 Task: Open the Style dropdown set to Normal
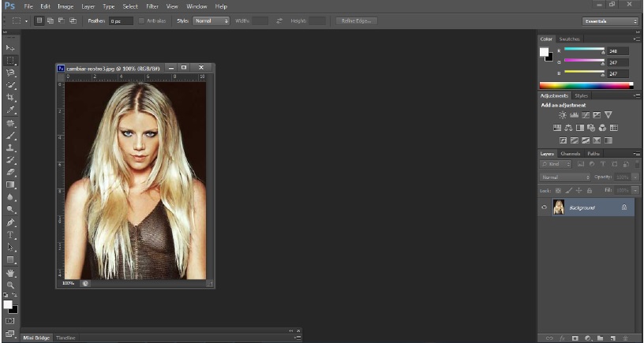pos(212,21)
